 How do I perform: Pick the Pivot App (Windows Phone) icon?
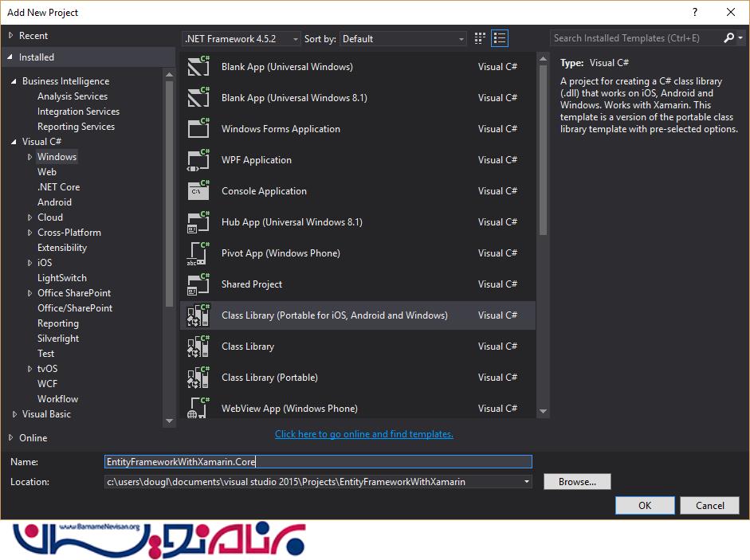(x=198, y=253)
